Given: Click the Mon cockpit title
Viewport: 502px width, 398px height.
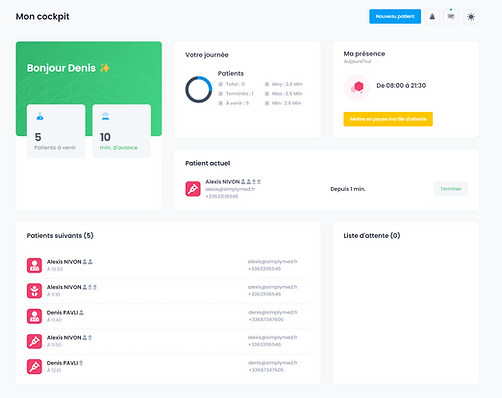Looking at the screenshot, I should tap(43, 17).
